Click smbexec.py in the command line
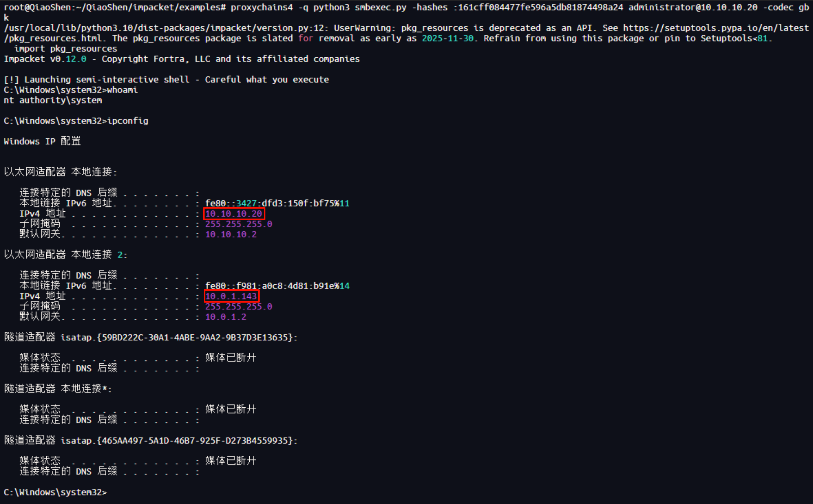The image size is (813, 504). 380,7
